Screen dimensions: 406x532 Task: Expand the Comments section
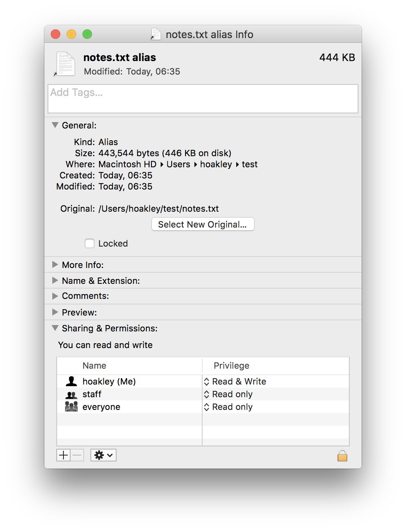55,296
